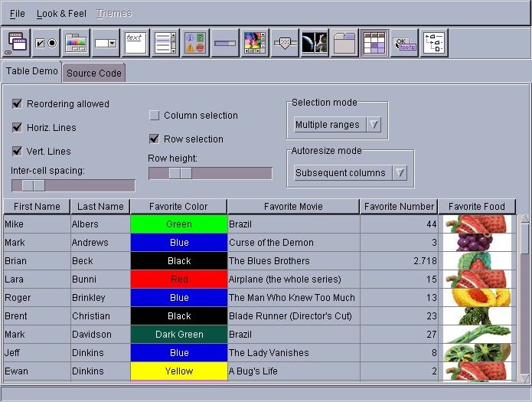Open the Internal Frames demo icon
Image resolution: width=532 pixels, height=402 pixels.
[x=16, y=43]
